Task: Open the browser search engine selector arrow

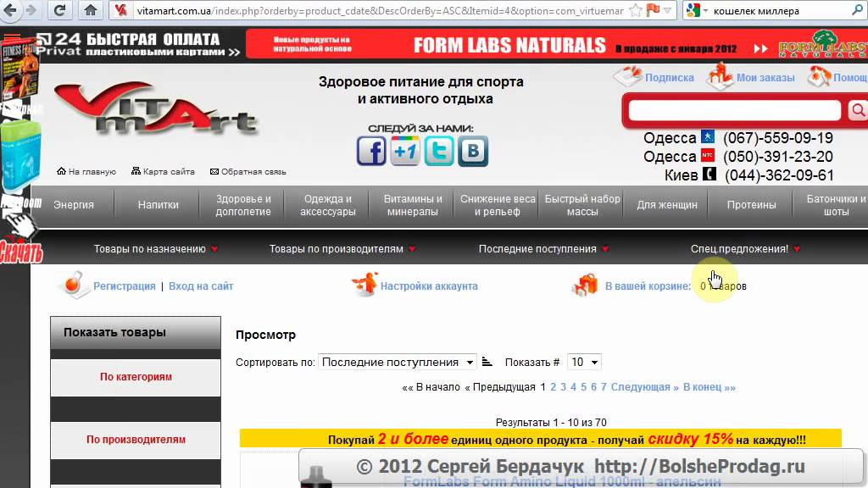Action: 706,10
